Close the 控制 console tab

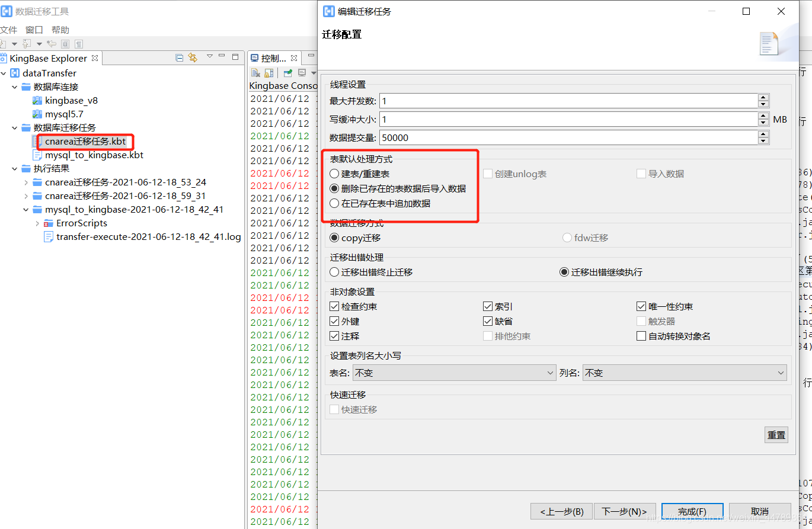pos(294,58)
